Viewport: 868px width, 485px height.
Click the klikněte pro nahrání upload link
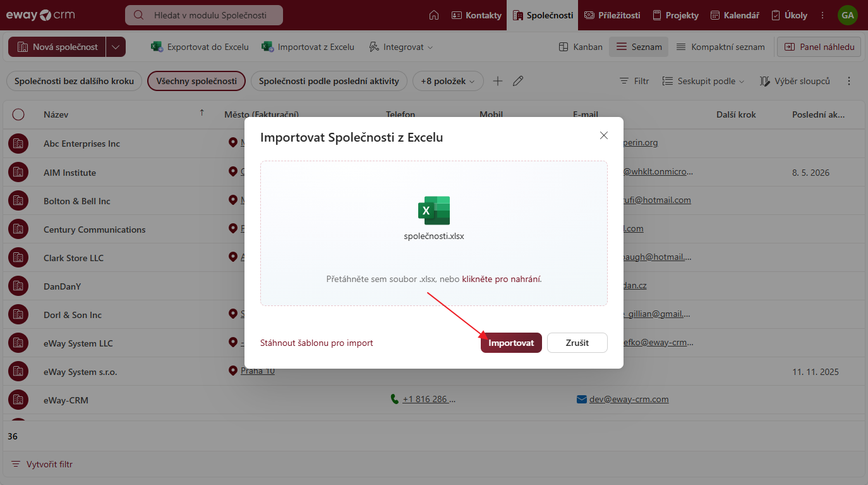[x=502, y=278]
